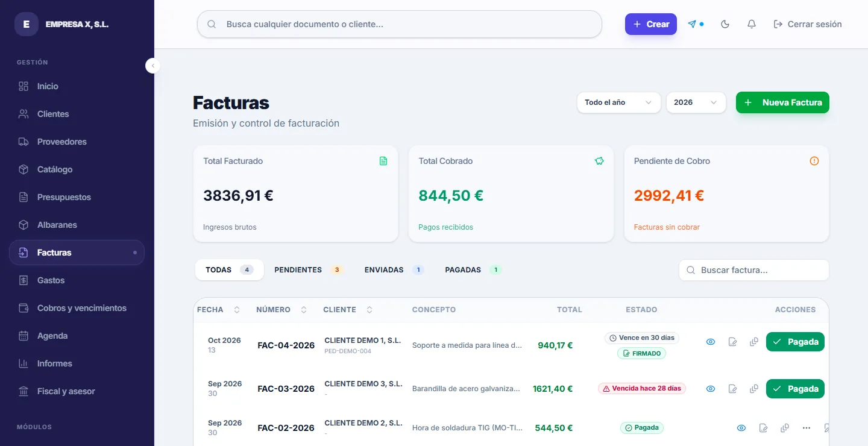
Task: Click the Total Facturado document icon
Action: [x=383, y=161]
